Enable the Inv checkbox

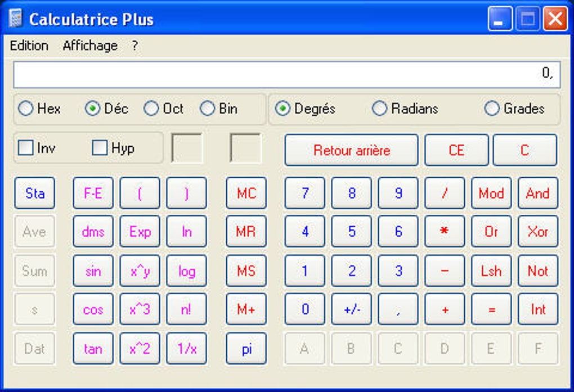[26, 148]
